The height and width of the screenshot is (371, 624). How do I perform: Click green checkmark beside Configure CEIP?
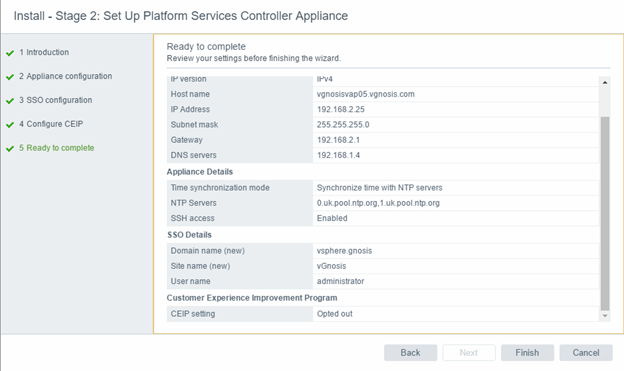pyautogui.click(x=10, y=125)
